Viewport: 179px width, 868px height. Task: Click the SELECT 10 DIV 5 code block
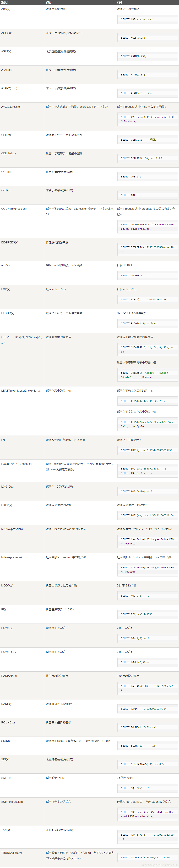tap(147, 276)
